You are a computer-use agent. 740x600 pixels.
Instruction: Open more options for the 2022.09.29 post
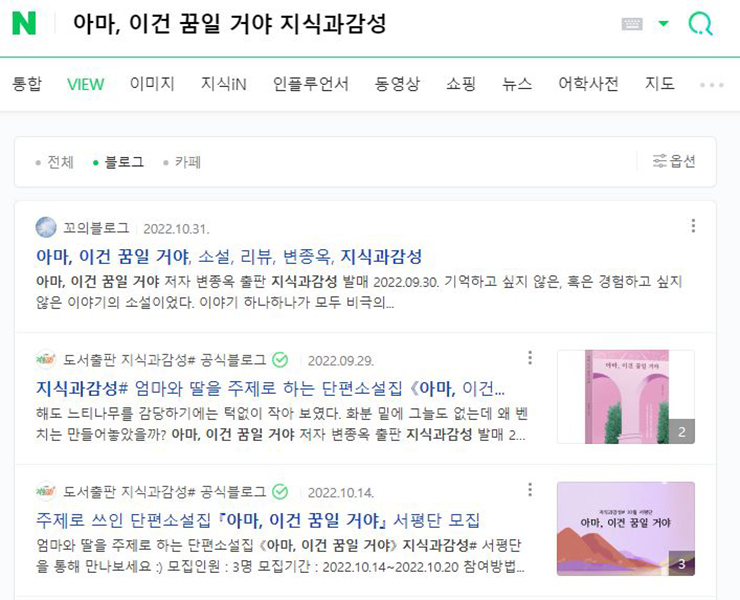tap(530, 358)
